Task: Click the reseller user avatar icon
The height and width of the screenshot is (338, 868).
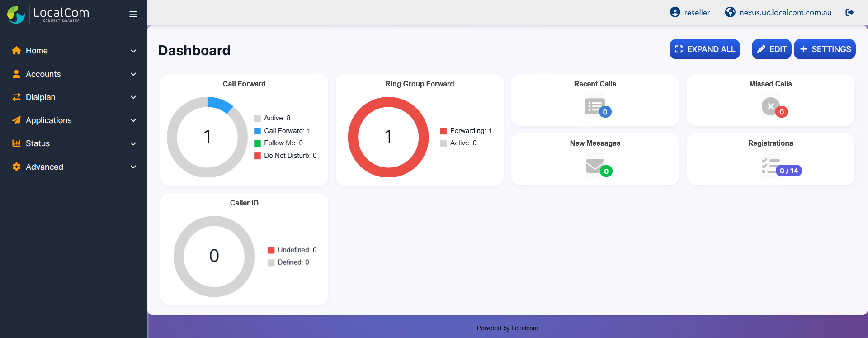Action: tap(675, 12)
